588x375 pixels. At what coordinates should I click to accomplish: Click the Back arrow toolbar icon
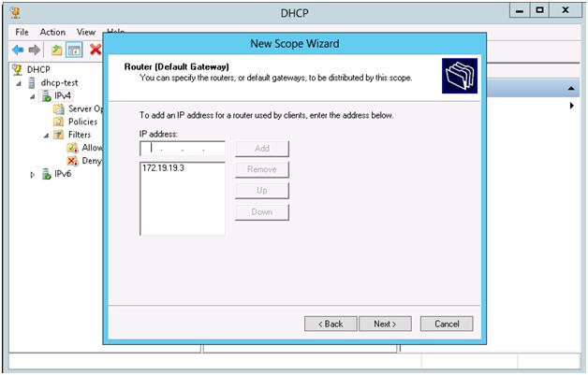click(x=18, y=50)
